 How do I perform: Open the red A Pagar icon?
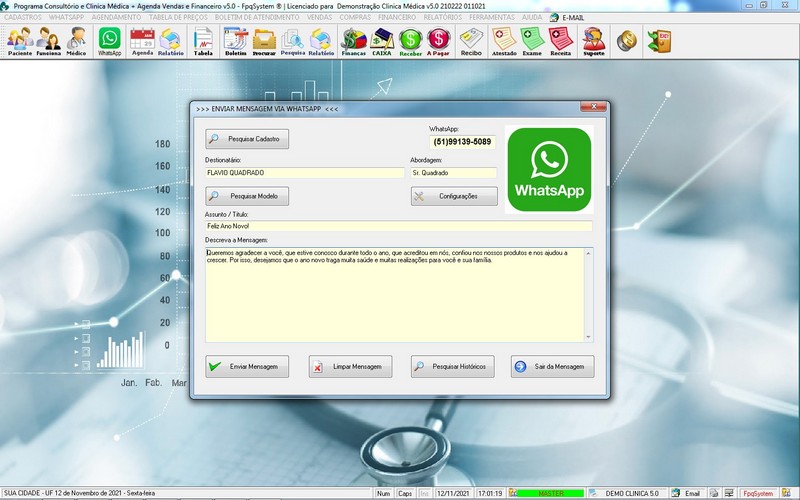tap(438, 41)
